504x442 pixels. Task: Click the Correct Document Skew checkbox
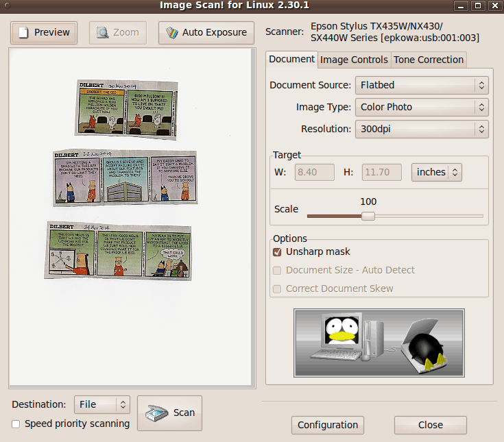click(x=277, y=289)
